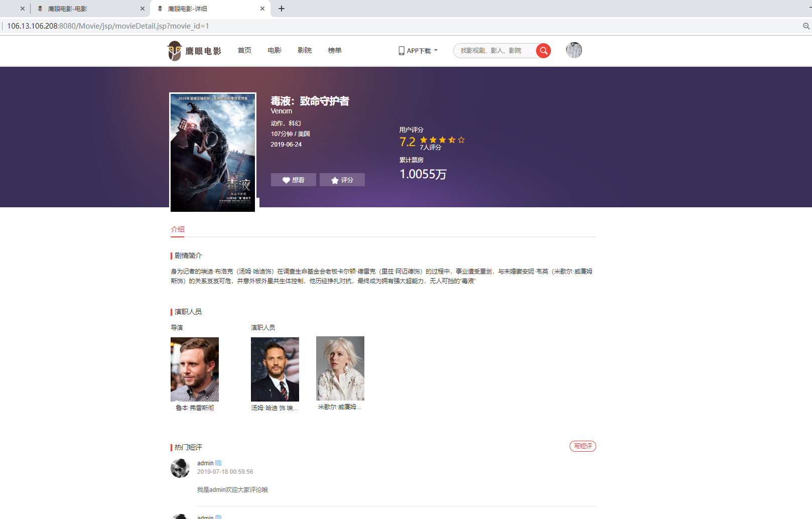Open the 首页 navigation item
Viewport: 812px width, 519px height.
pyautogui.click(x=244, y=50)
